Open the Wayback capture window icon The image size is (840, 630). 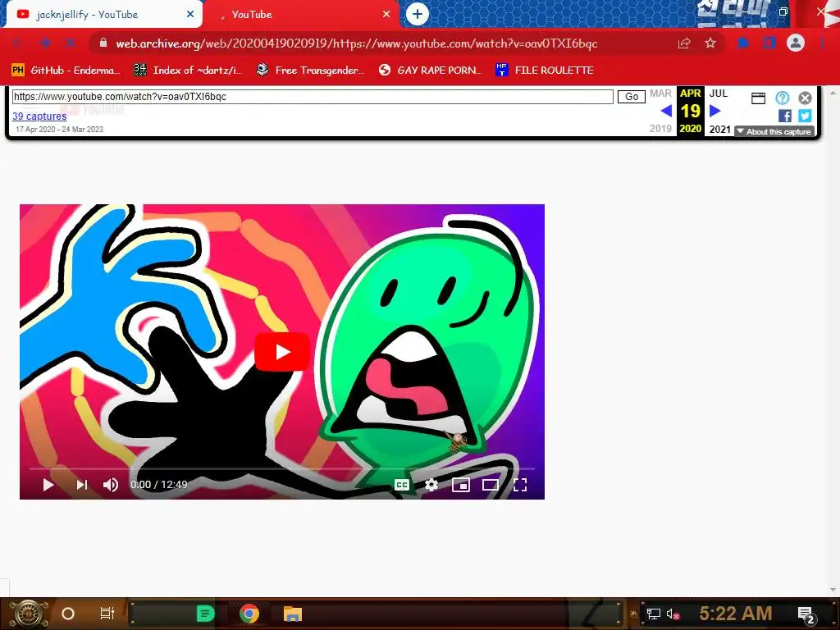758,98
